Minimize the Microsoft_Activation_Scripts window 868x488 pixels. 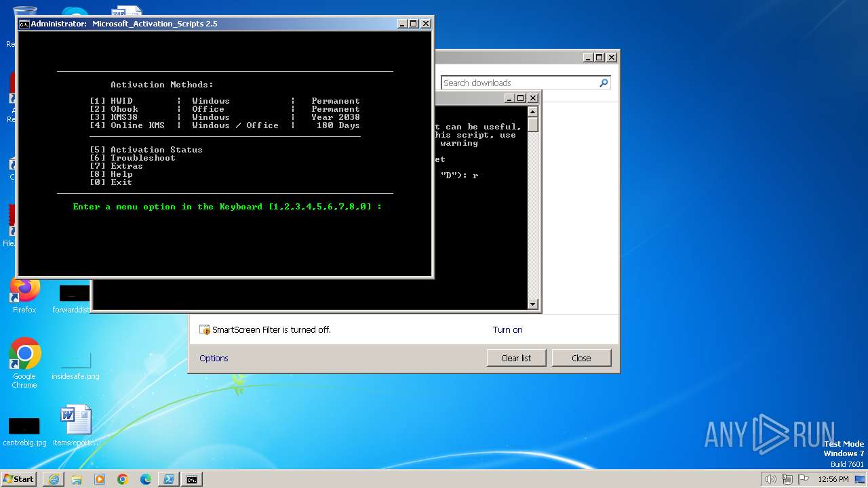[402, 24]
